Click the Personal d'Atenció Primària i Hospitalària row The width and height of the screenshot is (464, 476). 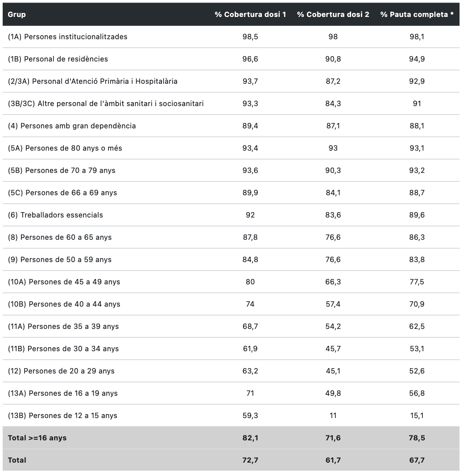click(x=92, y=81)
